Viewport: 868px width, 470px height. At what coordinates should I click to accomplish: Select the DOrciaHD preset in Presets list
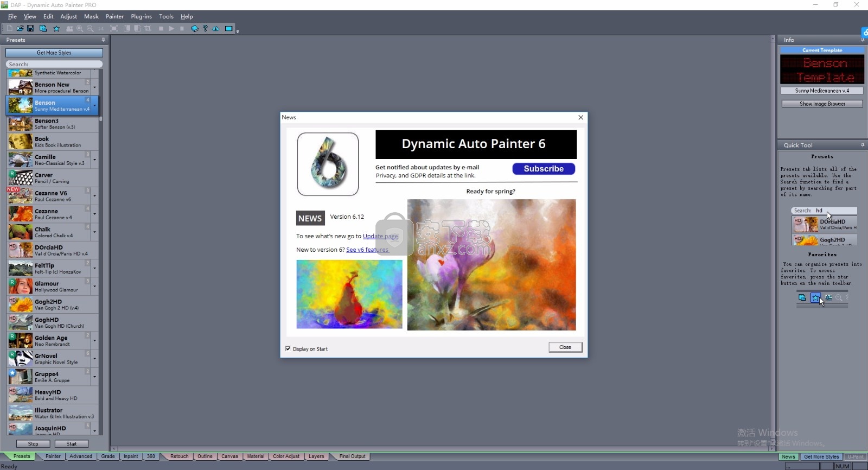(x=53, y=250)
